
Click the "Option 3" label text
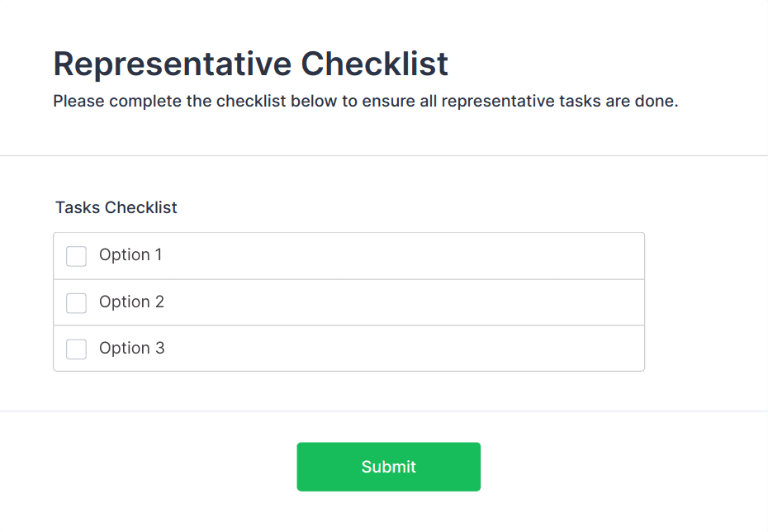click(131, 349)
